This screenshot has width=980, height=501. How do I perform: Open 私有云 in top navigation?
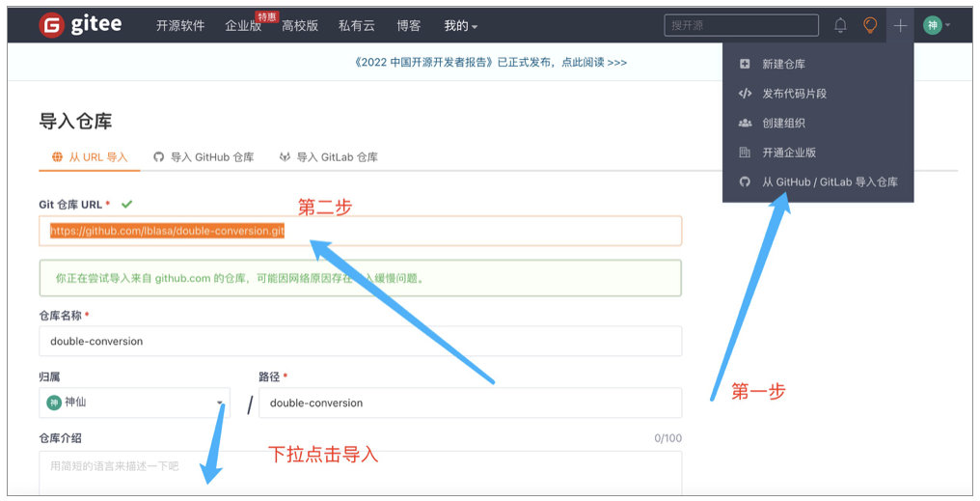coord(356,26)
